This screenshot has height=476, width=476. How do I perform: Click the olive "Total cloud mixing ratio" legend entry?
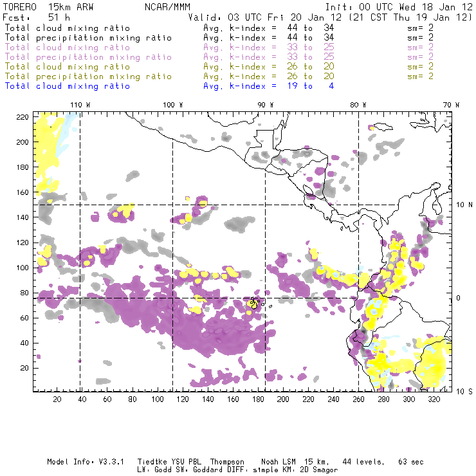[x=68, y=67]
